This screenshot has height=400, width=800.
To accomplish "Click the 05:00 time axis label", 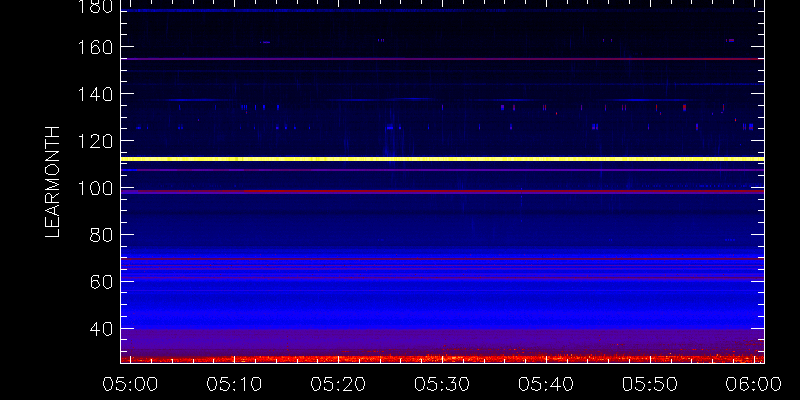I will tap(130, 384).
